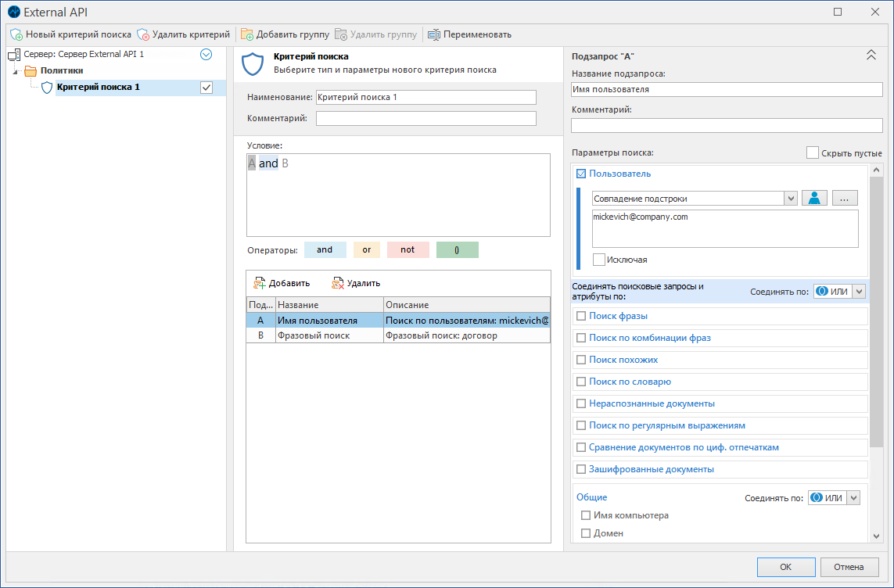
Task: Click the 'Новый критерий поиска' toolbar icon
Action: [x=16, y=34]
